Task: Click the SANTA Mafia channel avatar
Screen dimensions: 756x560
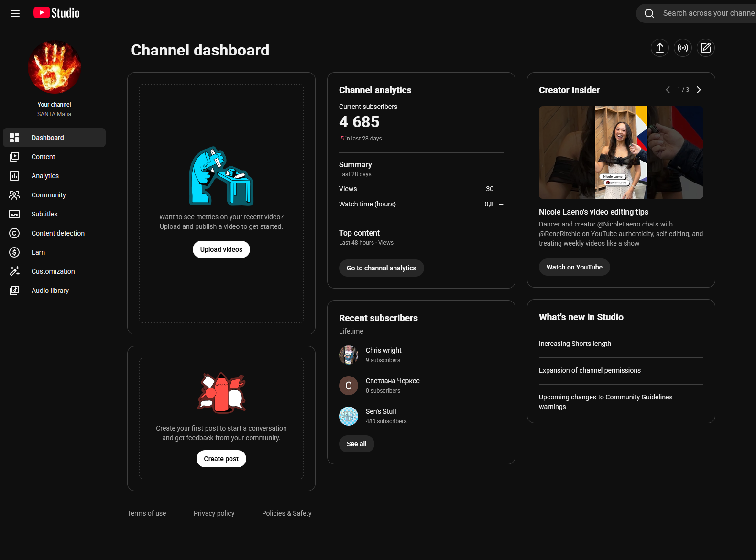Action: pos(54,67)
